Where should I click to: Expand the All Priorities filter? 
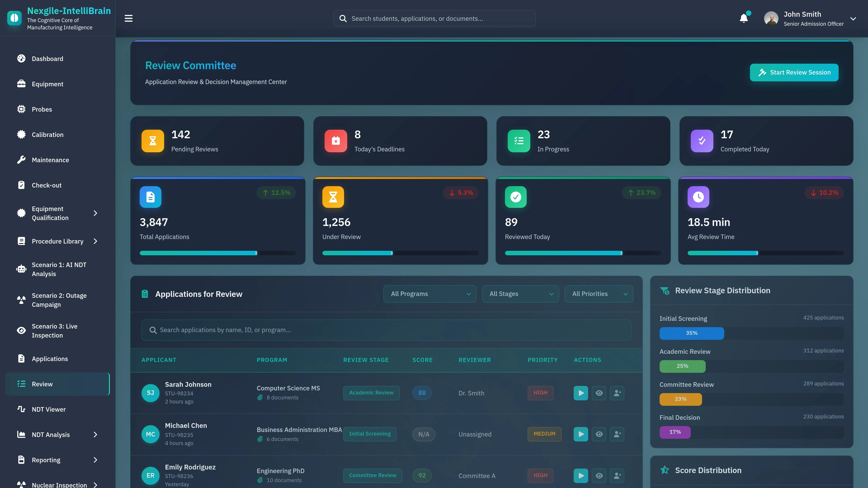pos(599,294)
